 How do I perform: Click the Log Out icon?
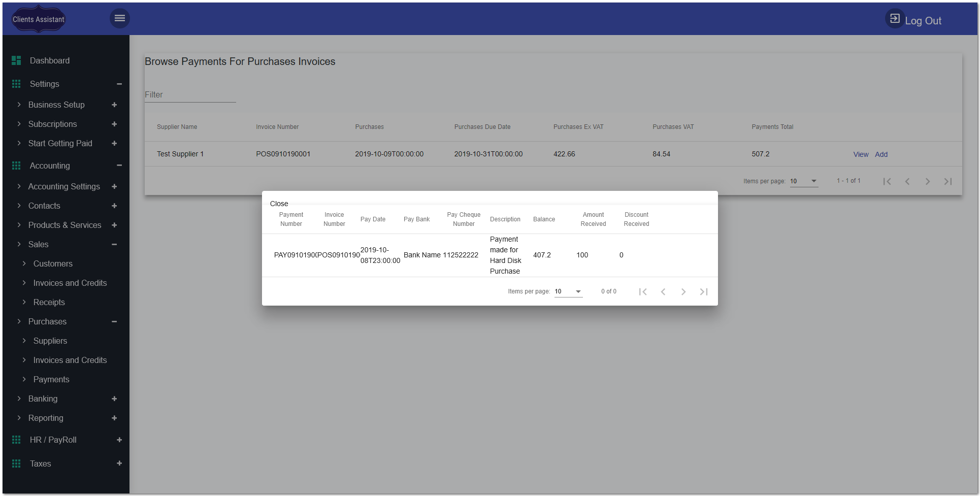pos(894,18)
